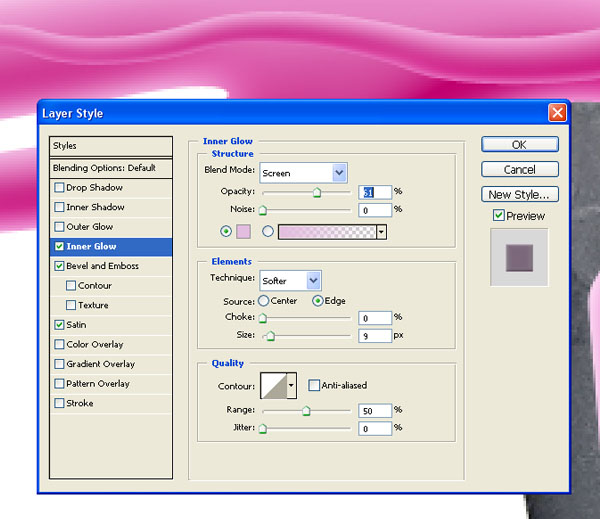Select the Stroke list entry
This screenshot has width=600, height=519.
(x=111, y=403)
